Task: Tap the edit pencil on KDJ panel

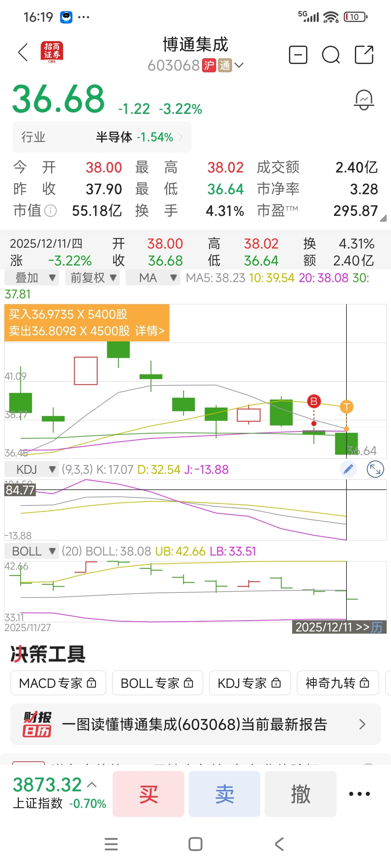Action: coord(348,469)
